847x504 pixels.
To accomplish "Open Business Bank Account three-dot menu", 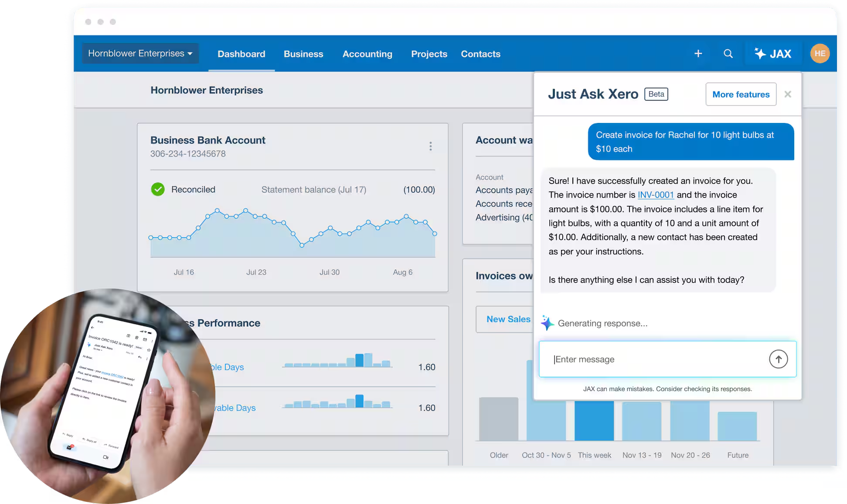I will coord(430,146).
